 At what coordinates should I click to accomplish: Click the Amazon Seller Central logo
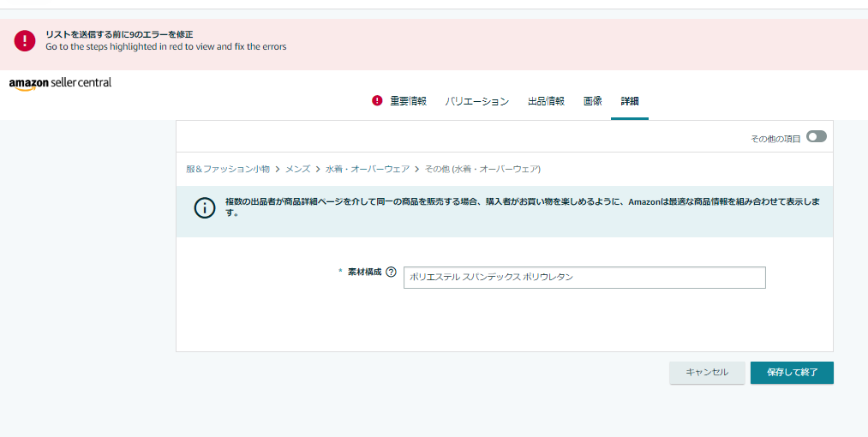tap(60, 84)
